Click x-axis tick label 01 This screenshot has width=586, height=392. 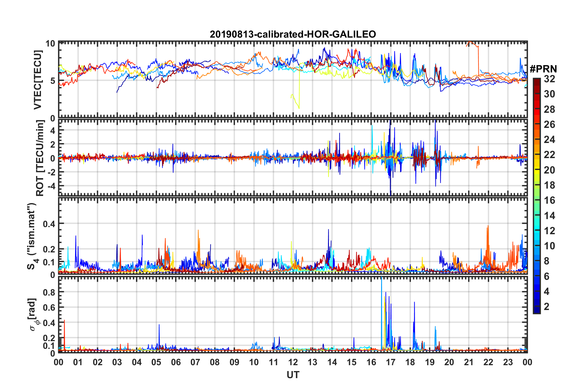click(x=78, y=362)
